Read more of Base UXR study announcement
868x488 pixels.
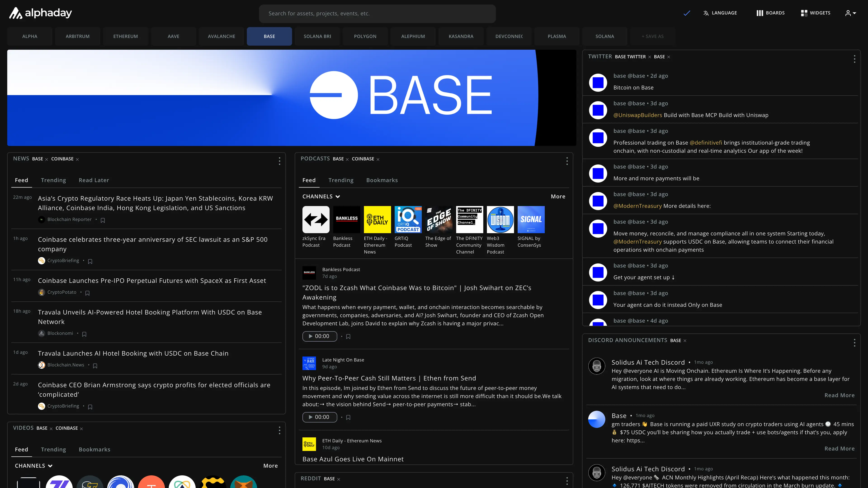[839, 449]
